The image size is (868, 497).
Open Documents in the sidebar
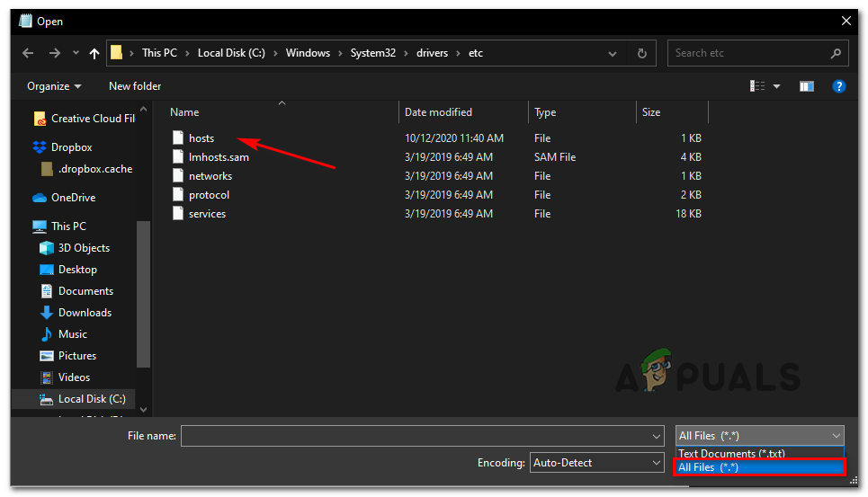click(x=76, y=291)
